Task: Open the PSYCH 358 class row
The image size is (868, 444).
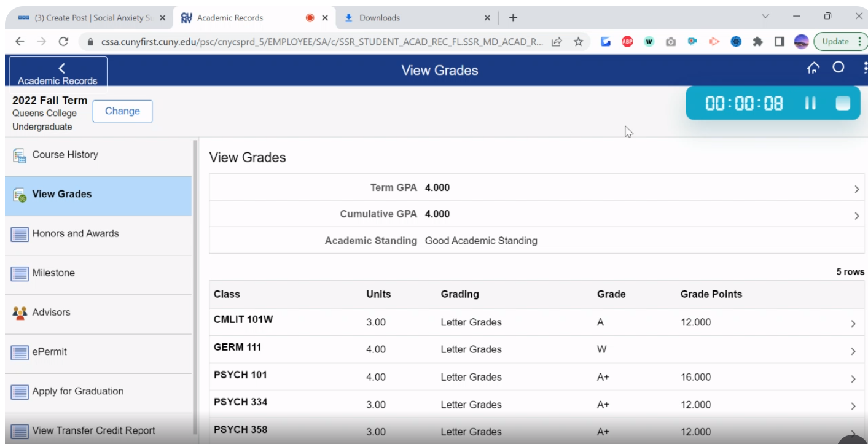Action: 537,431
